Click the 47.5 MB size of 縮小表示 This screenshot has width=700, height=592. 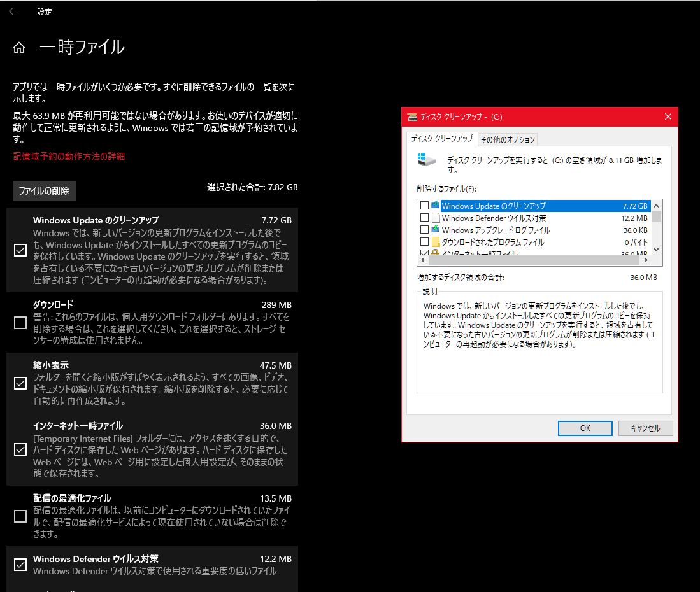point(275,365)
